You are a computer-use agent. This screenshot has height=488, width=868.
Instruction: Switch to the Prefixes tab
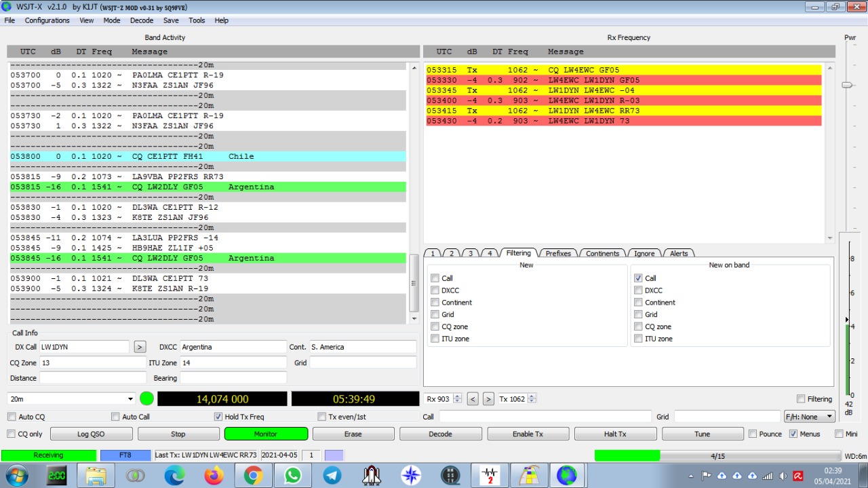tap(558, 253)
